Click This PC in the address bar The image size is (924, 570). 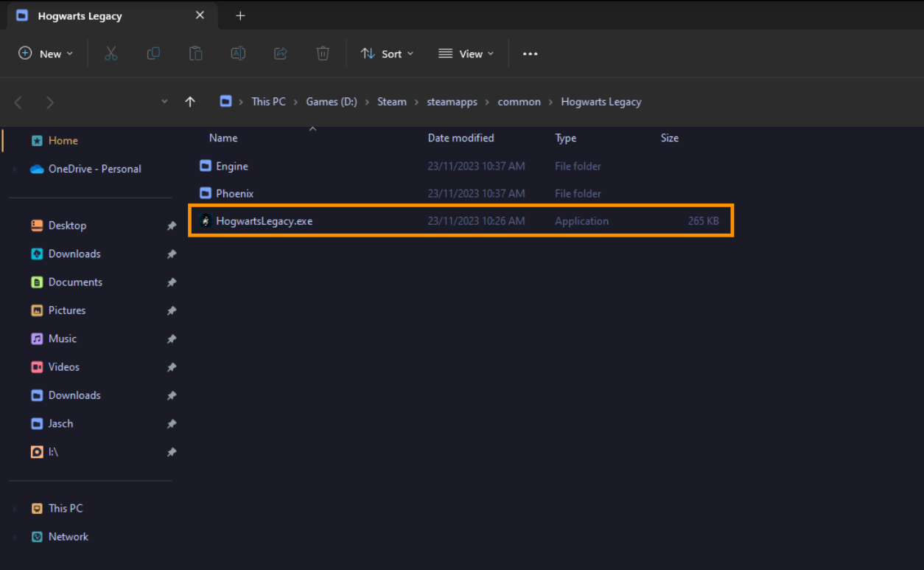(268, 102)
